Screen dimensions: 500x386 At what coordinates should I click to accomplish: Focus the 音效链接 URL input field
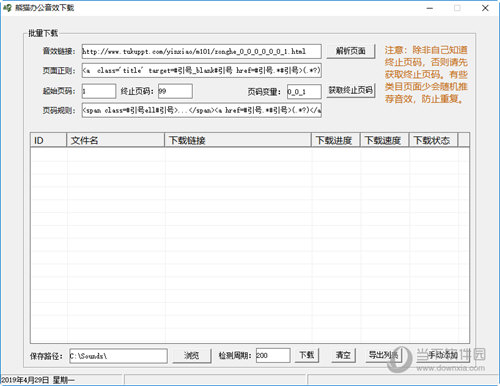click(x=202, y=51)
